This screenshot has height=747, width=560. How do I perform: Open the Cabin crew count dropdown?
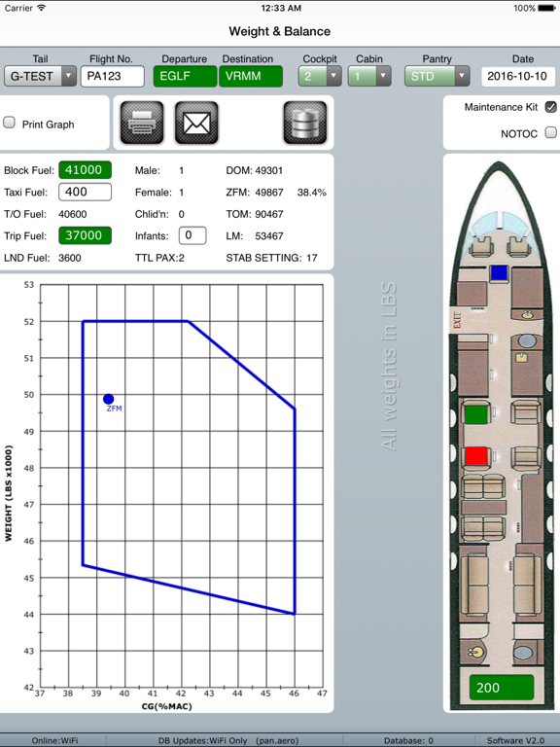pos(369,76)
